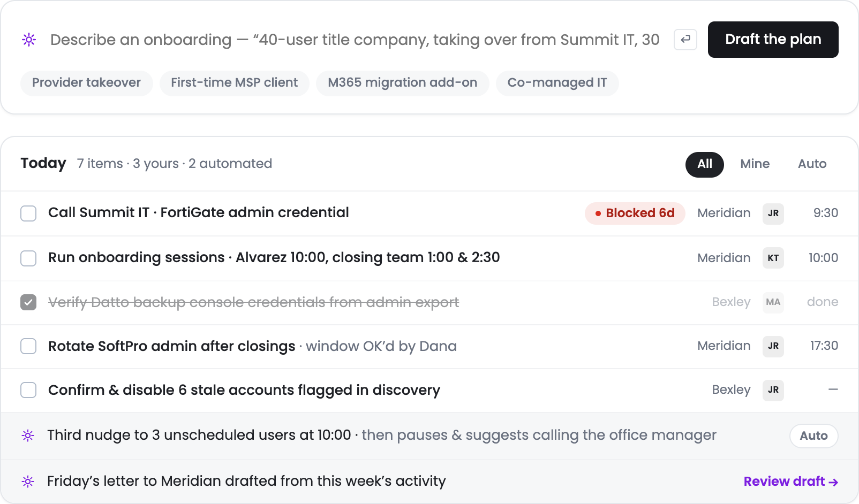This screenshot has width=859, height=504.
Task: Click the sparkle icon beside onboarding prompt
Action: [29, 40]
